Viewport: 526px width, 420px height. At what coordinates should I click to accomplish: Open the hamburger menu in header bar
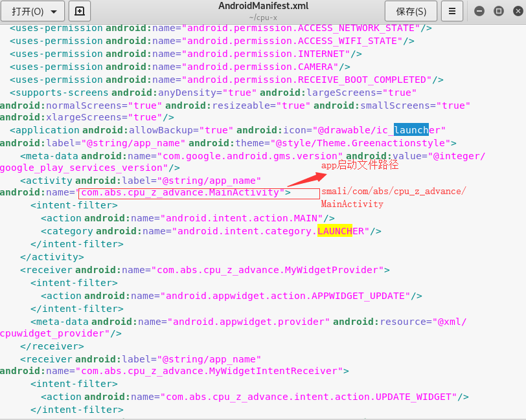pyautogui.click(x=453, y=12)
